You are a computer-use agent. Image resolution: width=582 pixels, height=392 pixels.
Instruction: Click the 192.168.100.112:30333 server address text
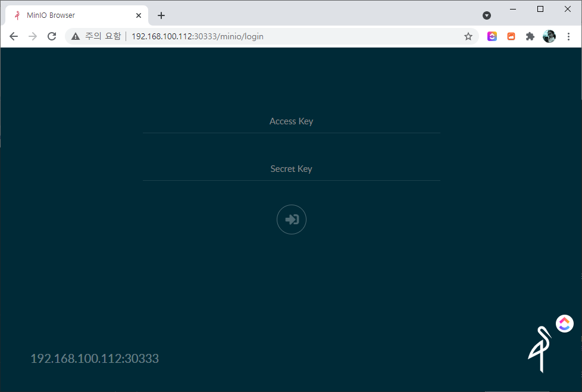point(95,359)
